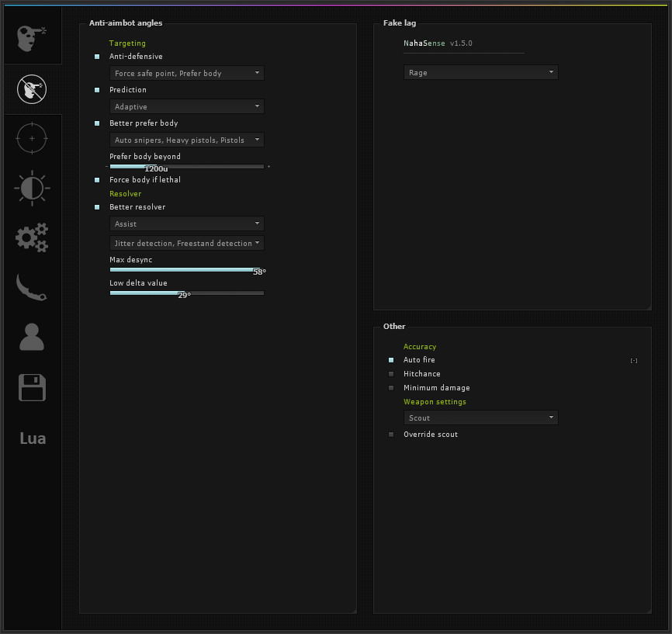
Task: Open the Rage aimbot tab icon
Action: (32, 38)
